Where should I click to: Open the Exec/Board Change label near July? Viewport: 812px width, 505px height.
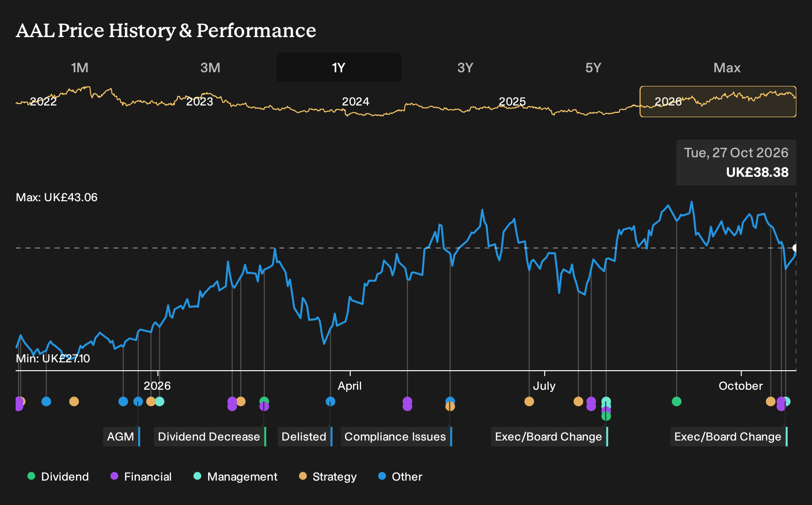[x=550, y=437]
